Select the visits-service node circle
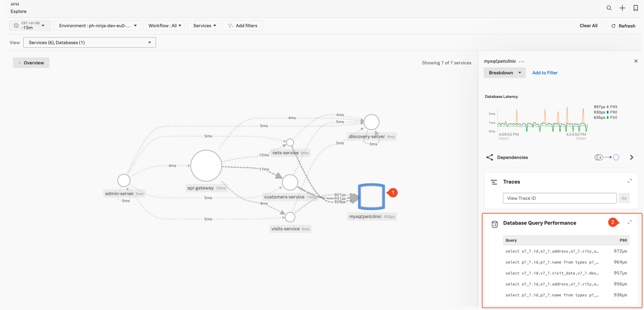The width and height of the screenshot is (644, 310). [290, 217]
